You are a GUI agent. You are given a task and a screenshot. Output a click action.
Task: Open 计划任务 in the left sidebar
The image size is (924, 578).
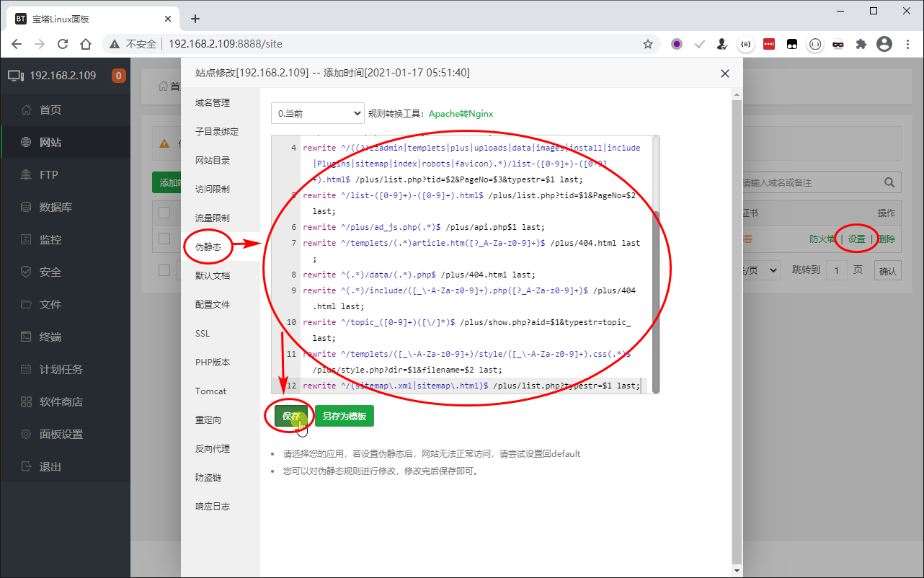click(65, 369)
